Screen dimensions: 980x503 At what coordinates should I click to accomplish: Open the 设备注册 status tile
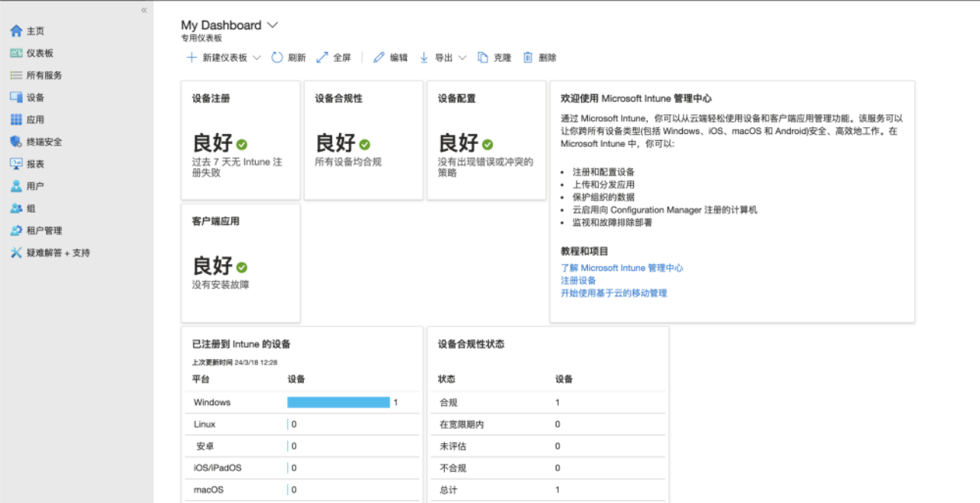click(x=240, y=140)
